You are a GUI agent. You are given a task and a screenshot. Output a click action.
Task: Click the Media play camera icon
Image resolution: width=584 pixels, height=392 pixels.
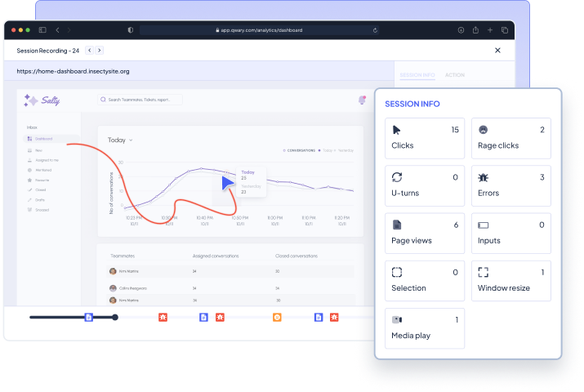coord(397,319)
